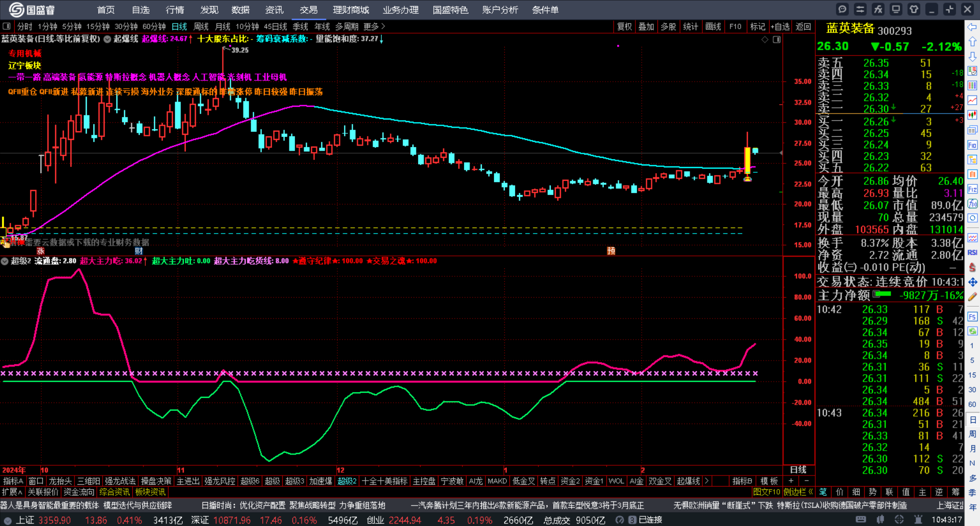
Task: Toggle +自选 to add stock to watchlist
Action: [x=780, y=27]
